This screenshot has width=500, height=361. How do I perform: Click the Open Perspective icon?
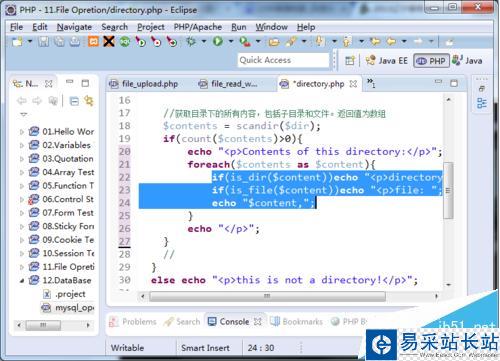350,61
